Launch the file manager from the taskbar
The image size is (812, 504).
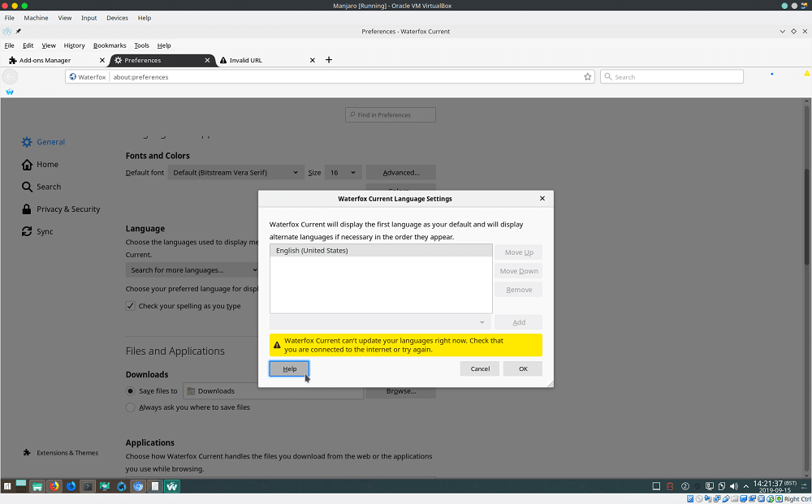click(37, 486)
